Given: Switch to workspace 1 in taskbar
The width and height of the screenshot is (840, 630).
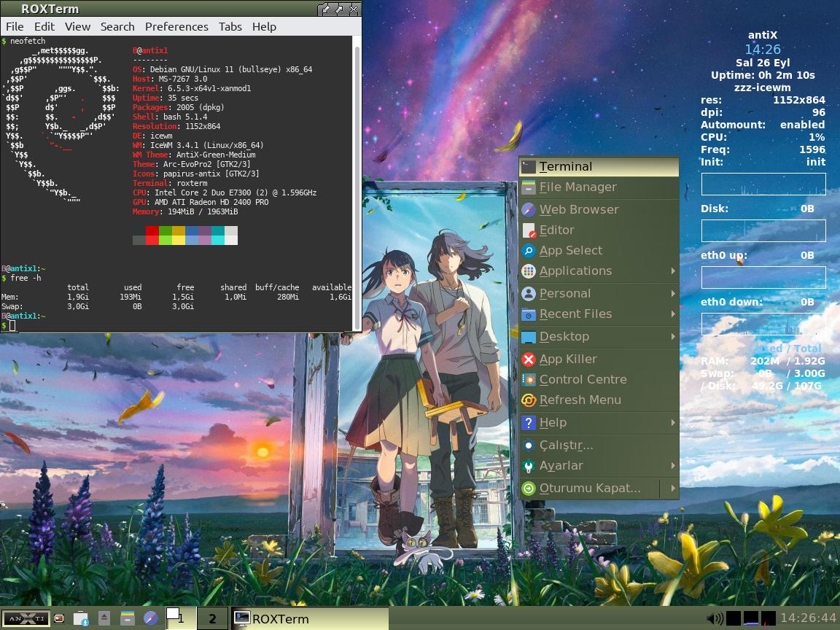Looking at the screenshot, I should coord(180,618).
